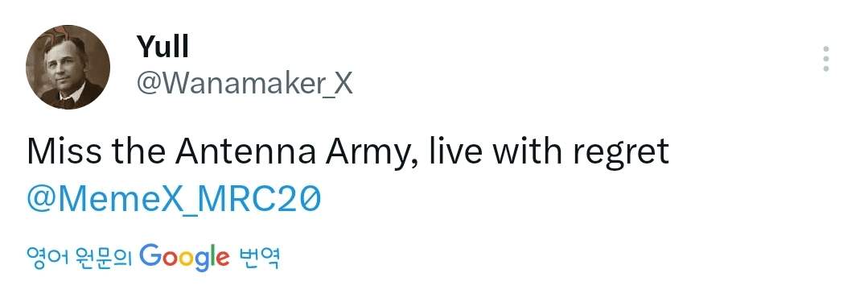868x290 pixels.
Task: Click the word 'with' in the tweet
Action: tap(526, 151)
